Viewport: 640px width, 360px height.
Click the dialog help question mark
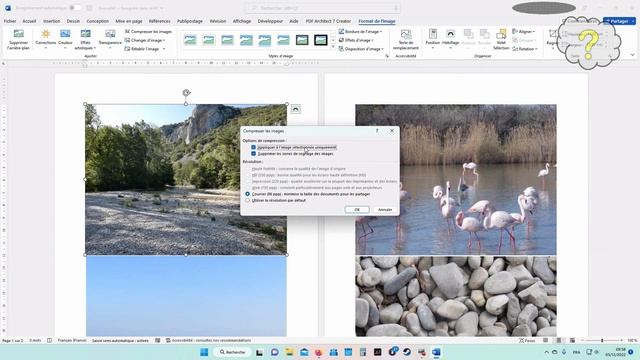pos(377,131)
